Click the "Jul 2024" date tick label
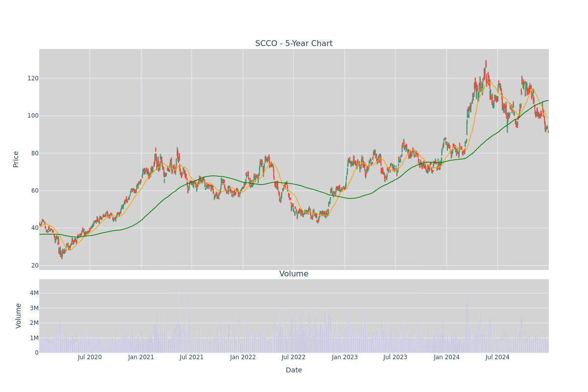This screenshot has height=392, width=588. click(x=497, y=357)
